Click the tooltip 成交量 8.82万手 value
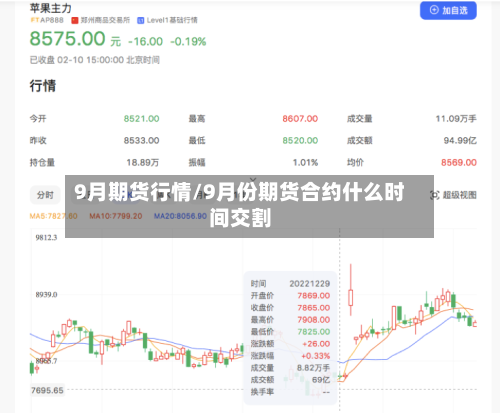The width and height of the screenshot is (500, 413). tap(313, 368)
